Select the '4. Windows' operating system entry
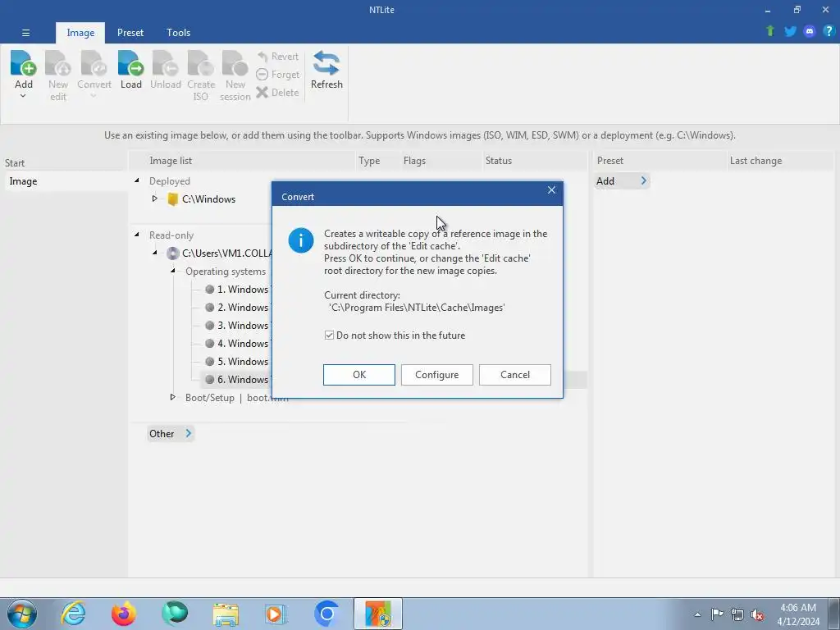The height and width of the screenshot is (630, 840). [x=237, y=344]
